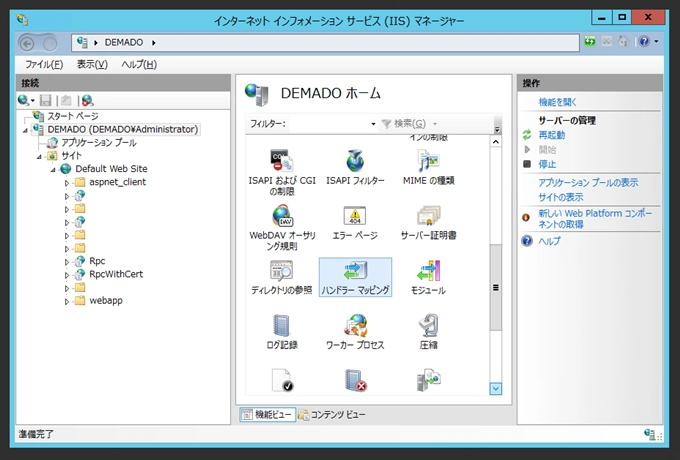This screenshot has height=460, width=680.
Task: Click the feature list scrollbar up arrow
Action: coord(496,142)
